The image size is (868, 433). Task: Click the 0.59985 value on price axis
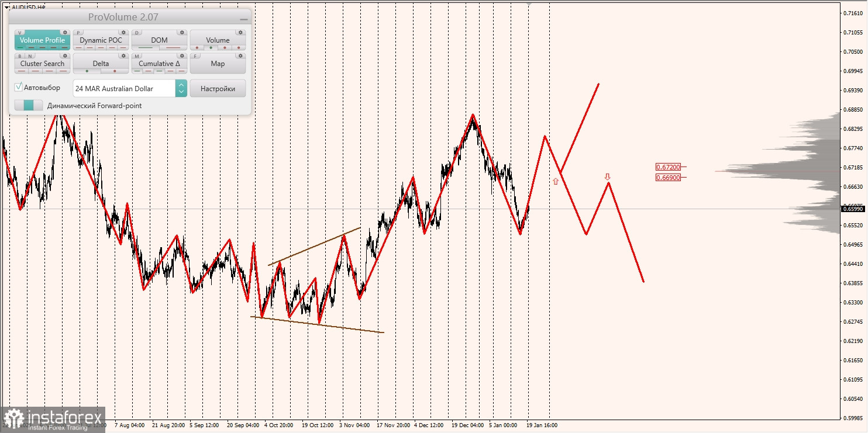coord(853,418)
